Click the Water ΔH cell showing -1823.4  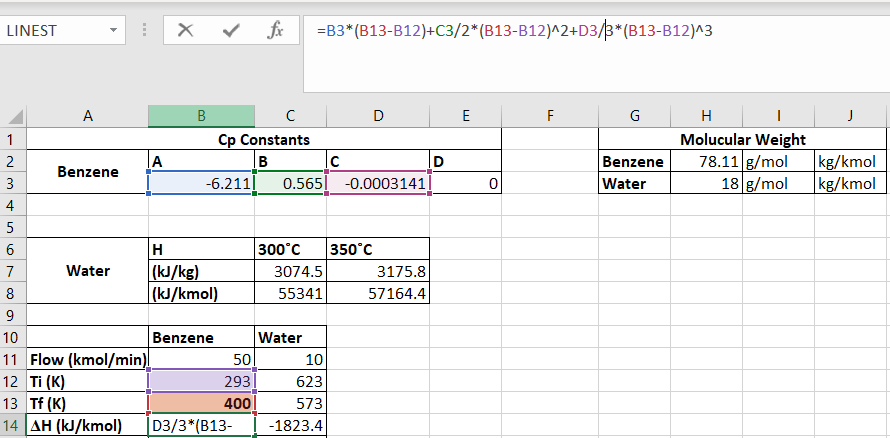pyautogui.click(x=291, y=425)
